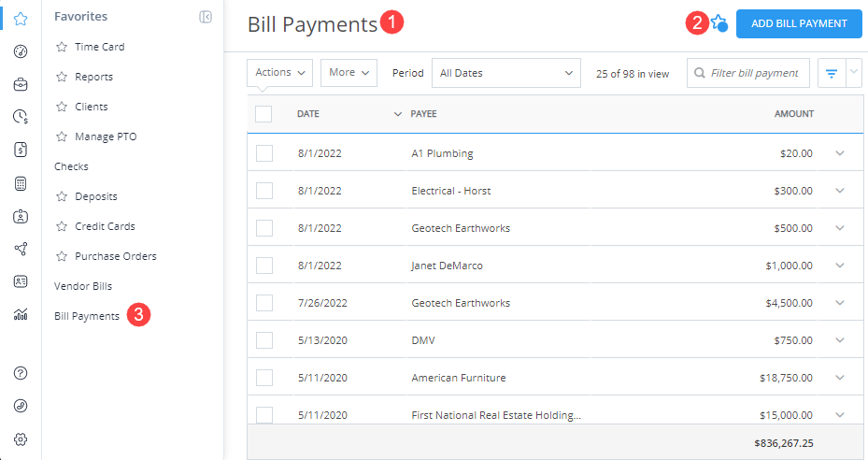Click the Filter bill payment search field
Screen dimensions: 868x460
click(748, 73)
